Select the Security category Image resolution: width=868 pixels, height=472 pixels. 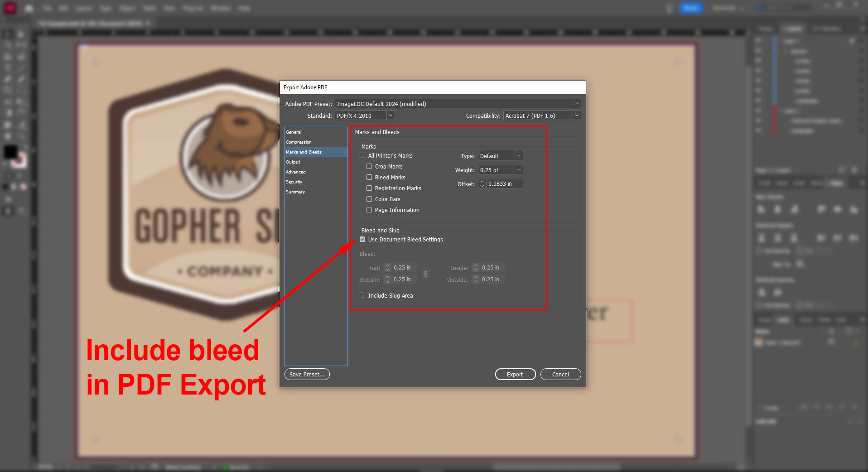click(316, 182)
